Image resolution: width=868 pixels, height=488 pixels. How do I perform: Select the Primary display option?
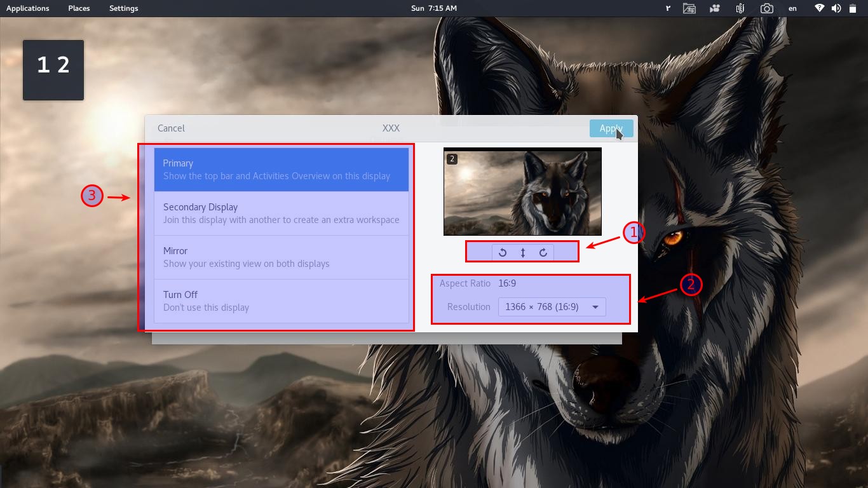click(x=281, y=170)
